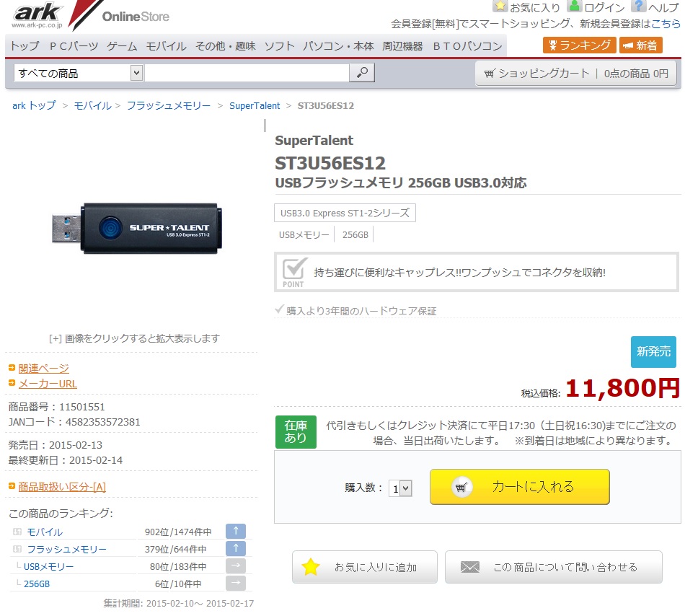Image resolution: width=685 pixels, height=616 pixels.
Task: Open the 新着 new arrivals button
Action: [640, 45]
